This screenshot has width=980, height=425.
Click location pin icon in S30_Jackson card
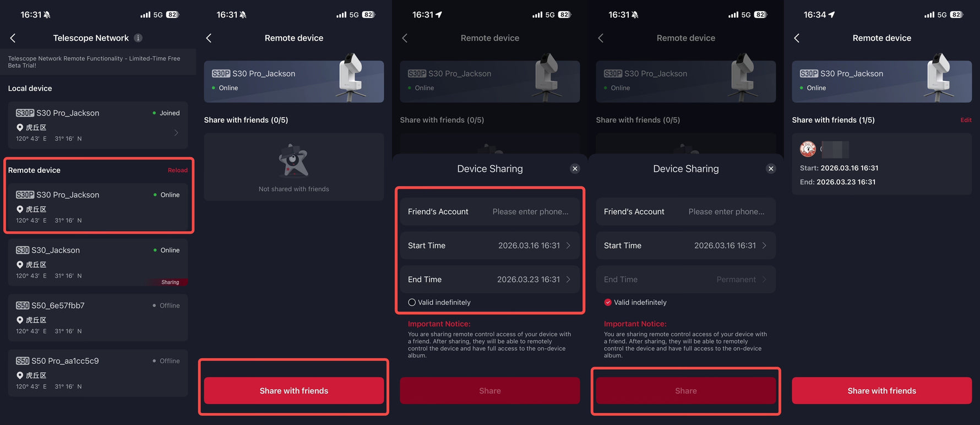[x=20, y=265]
